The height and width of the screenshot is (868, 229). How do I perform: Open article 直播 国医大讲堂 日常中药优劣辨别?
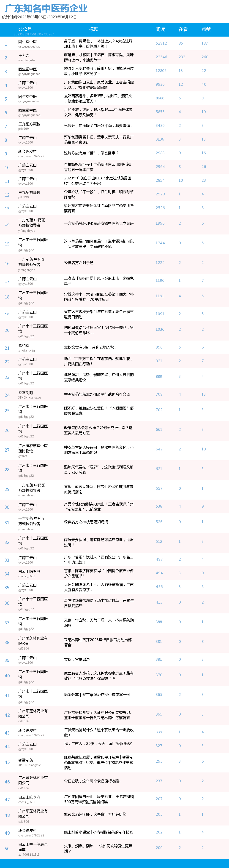[x=98, y=489]
